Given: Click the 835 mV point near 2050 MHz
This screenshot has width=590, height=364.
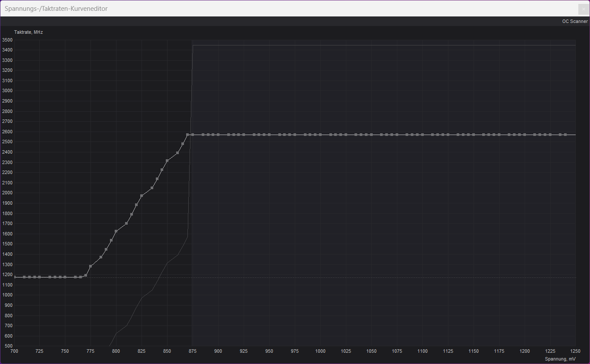Looking at the screenshot, I should pyautogui.click(x=152, y=188).
